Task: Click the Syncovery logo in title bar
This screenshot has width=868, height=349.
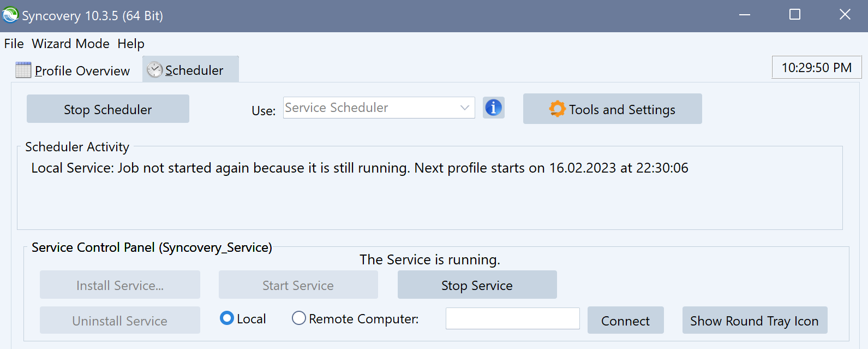Action: pyautogui.click(x=10, y=15)
